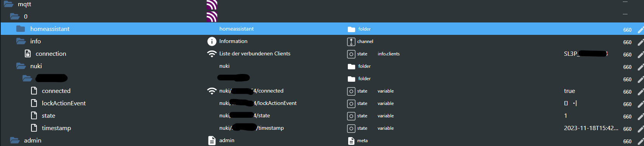644x146 pixels.
Task: Expand the homeassistant folder
Action: 21,29
